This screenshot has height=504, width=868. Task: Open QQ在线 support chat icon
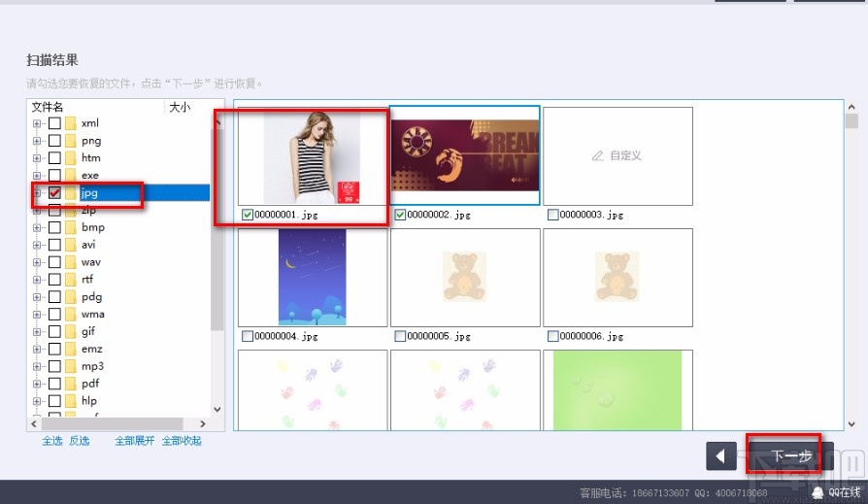pyautogui.click(x=818, y=492)
